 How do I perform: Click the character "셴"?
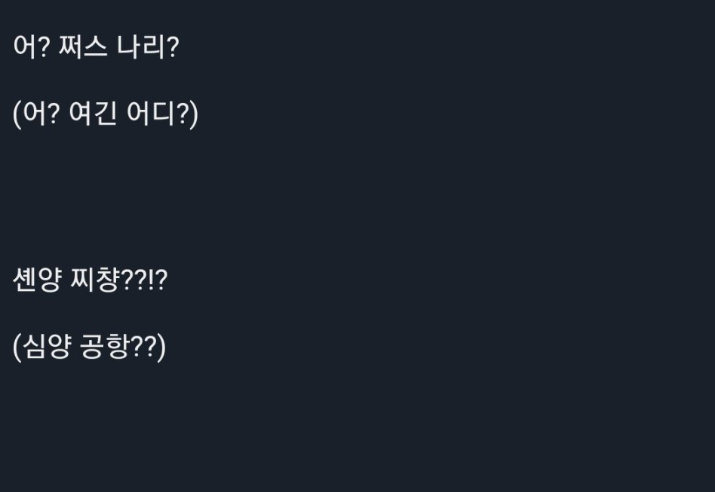coord(25,280)
